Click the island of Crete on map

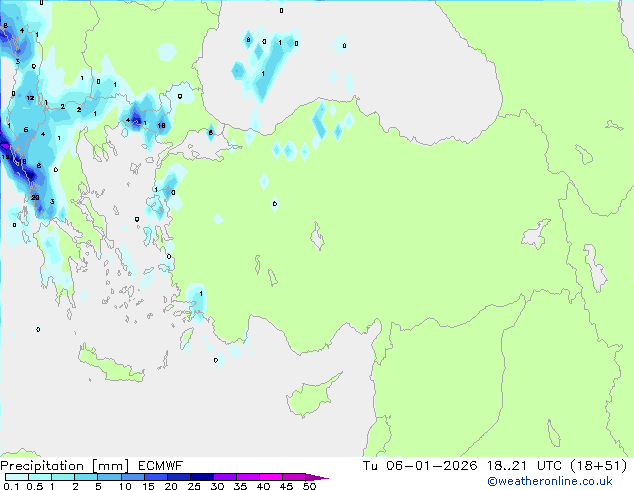point(111,364)
